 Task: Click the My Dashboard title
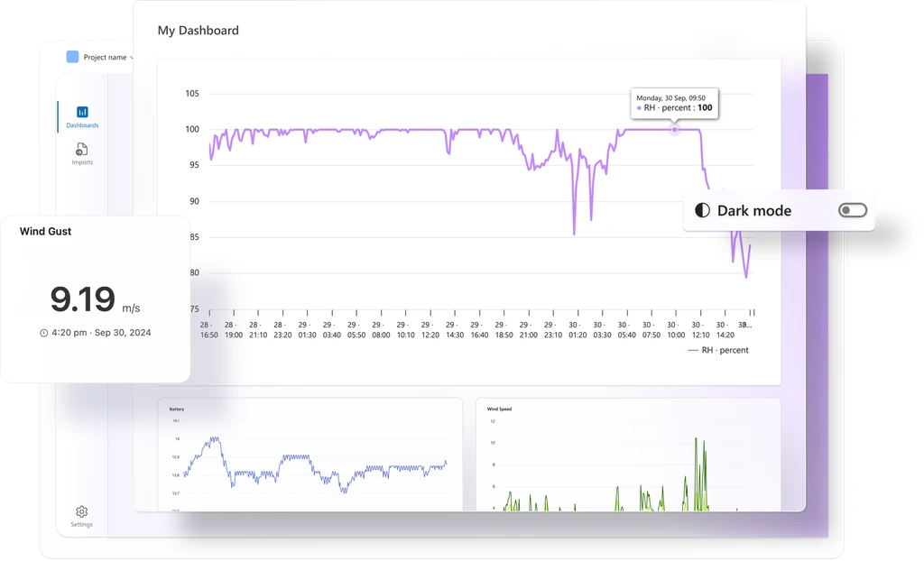(x=198, y=31)
